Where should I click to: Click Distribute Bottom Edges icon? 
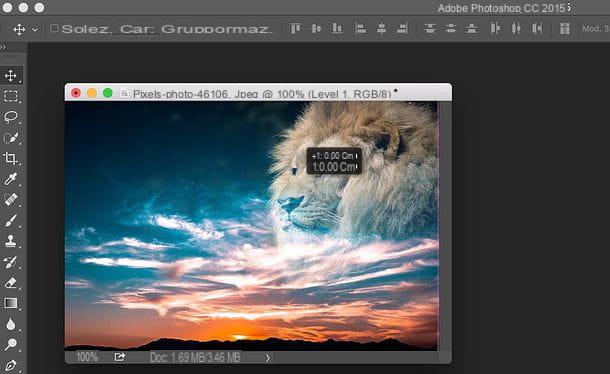click(472, 28)
